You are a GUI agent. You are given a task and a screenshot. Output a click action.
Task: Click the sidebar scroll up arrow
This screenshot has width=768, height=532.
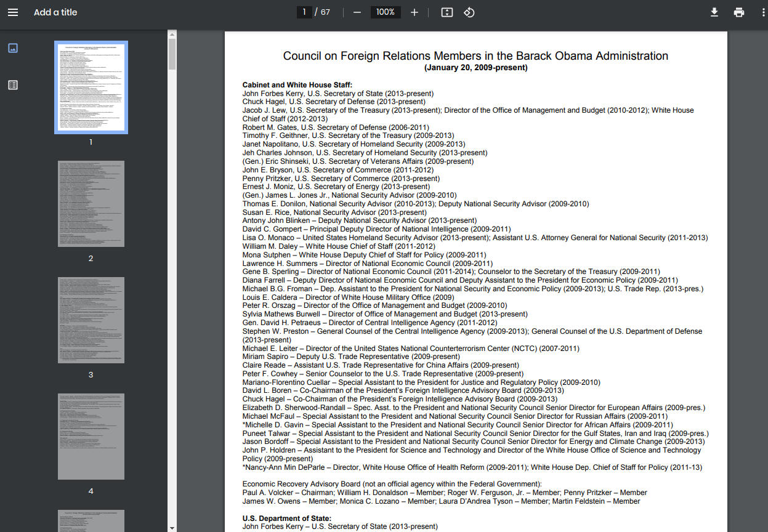[x=172, y=34]
